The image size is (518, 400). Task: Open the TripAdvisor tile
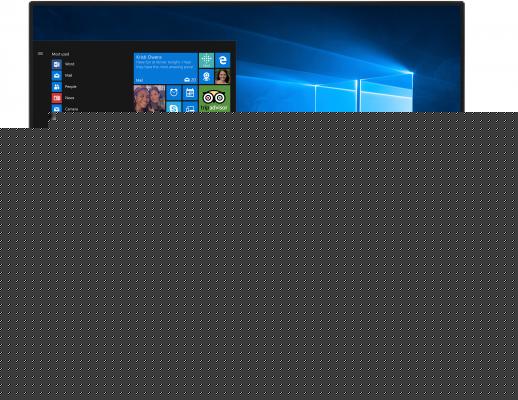click(215, 99)
